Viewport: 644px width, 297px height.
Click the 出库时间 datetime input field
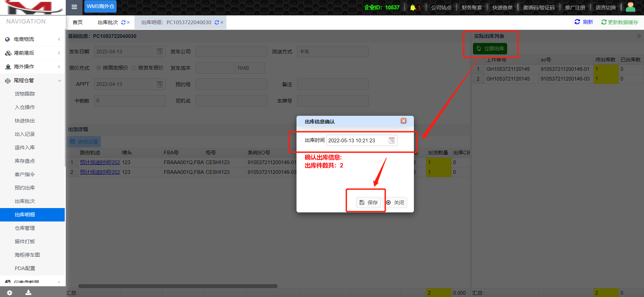coord(362,140)
